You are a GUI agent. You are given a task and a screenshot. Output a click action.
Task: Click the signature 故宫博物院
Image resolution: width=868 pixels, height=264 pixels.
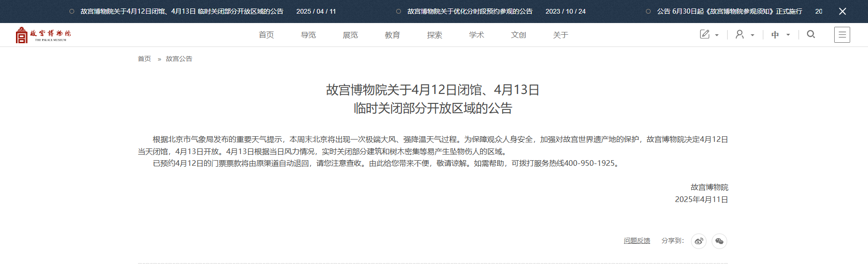click(x=709, y=187)
